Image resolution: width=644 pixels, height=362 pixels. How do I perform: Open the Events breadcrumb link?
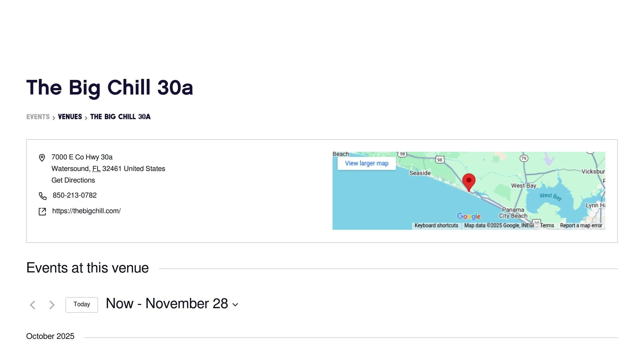(x=38, y=117)
